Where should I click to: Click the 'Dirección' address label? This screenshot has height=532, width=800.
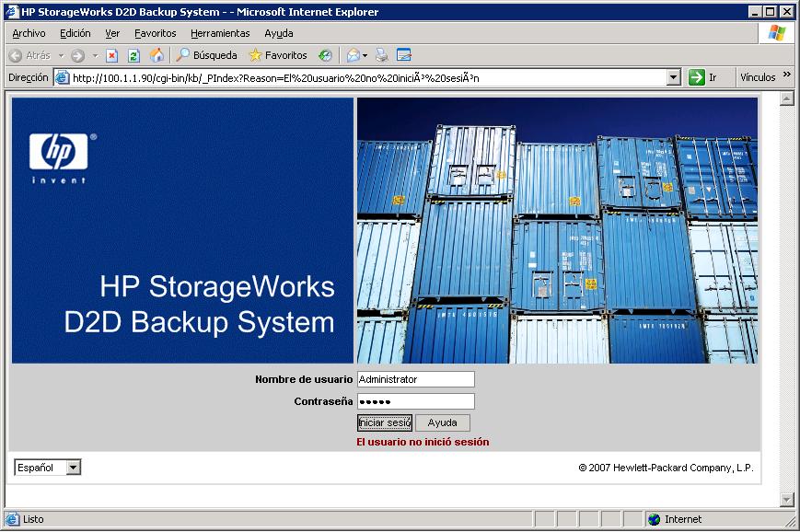[x=28, y=77]
